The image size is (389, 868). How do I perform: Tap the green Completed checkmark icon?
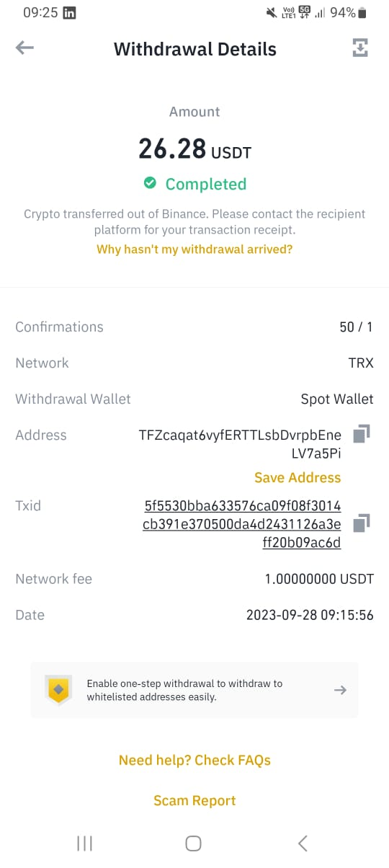coord(150,184)
